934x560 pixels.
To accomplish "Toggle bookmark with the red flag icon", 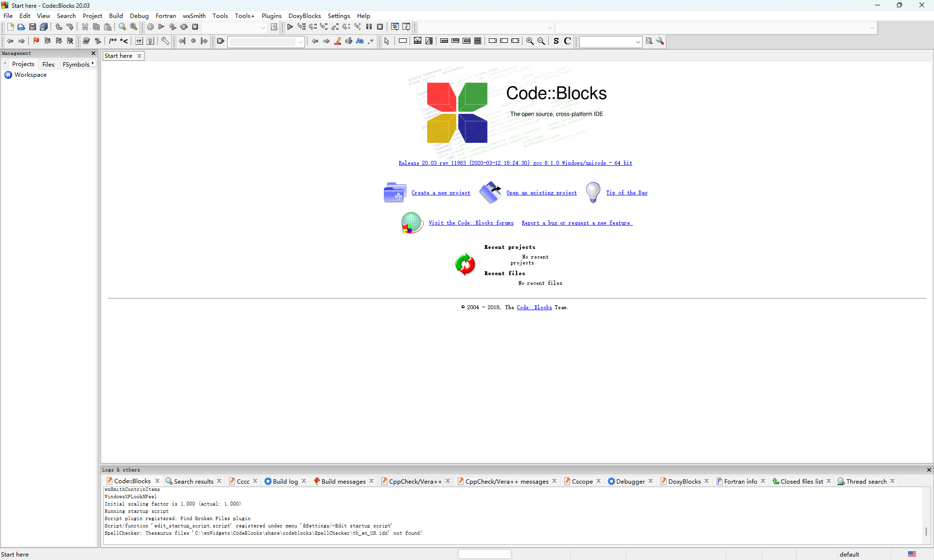I will coord(36,41).
